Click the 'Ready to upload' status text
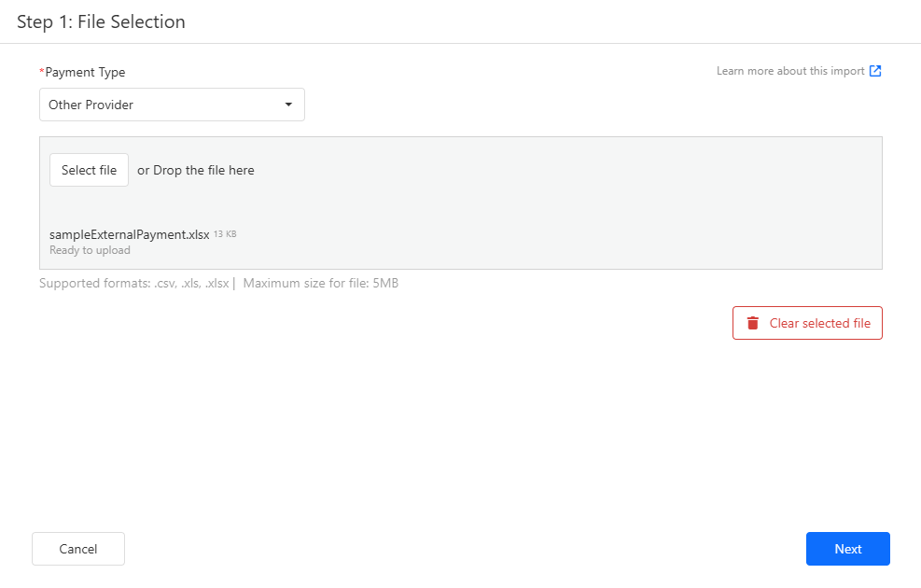 (x=90, y=250)
